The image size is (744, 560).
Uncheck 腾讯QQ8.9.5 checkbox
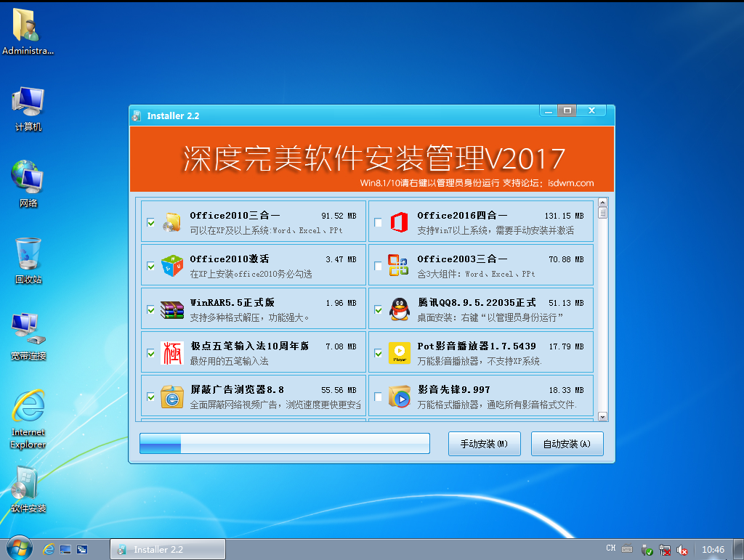(x=378, y=309)
